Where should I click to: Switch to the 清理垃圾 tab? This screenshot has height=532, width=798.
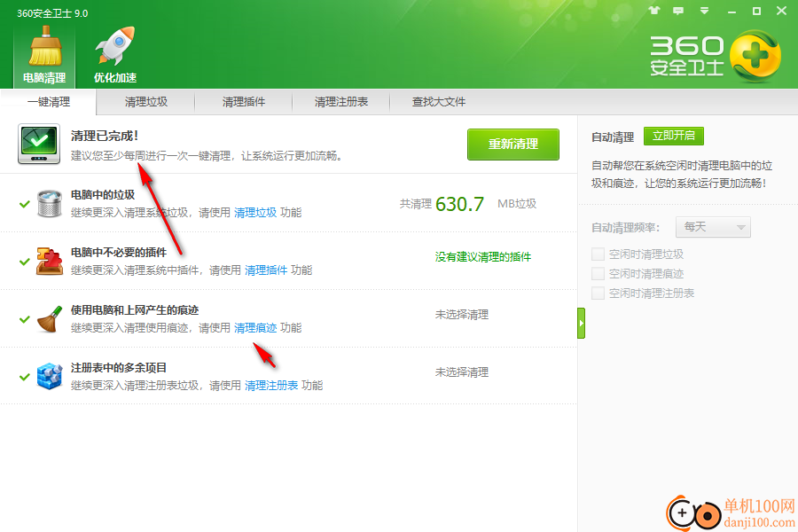(146, 102)
